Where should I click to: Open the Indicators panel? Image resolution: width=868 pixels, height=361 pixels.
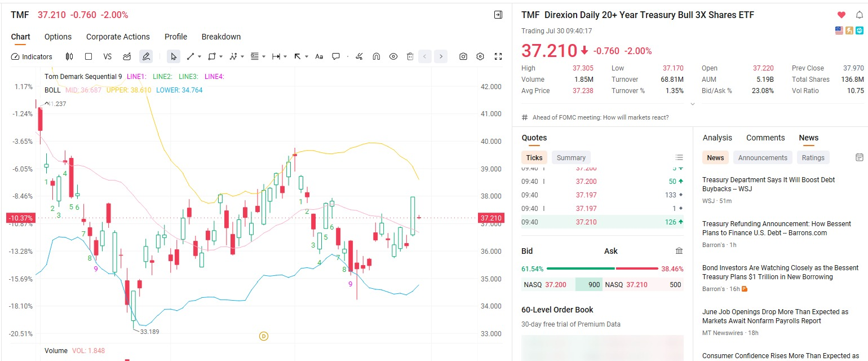32,56
